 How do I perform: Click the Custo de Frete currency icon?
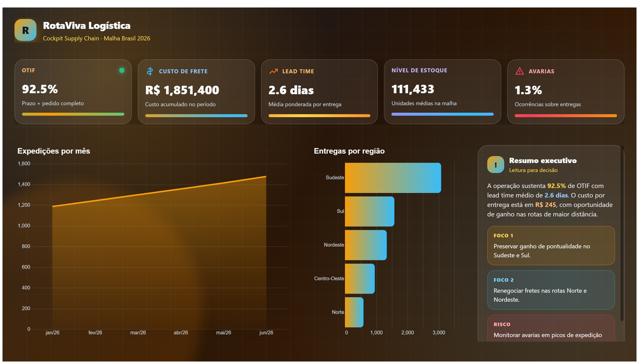[150, 71]
